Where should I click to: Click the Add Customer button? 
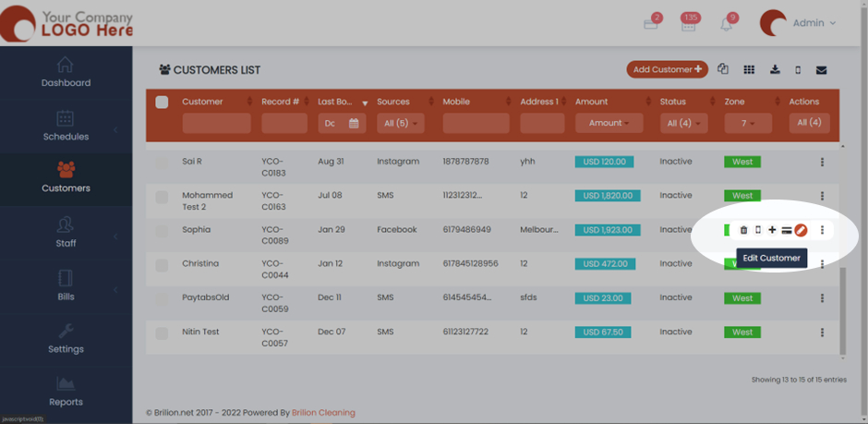coord(667,70)
